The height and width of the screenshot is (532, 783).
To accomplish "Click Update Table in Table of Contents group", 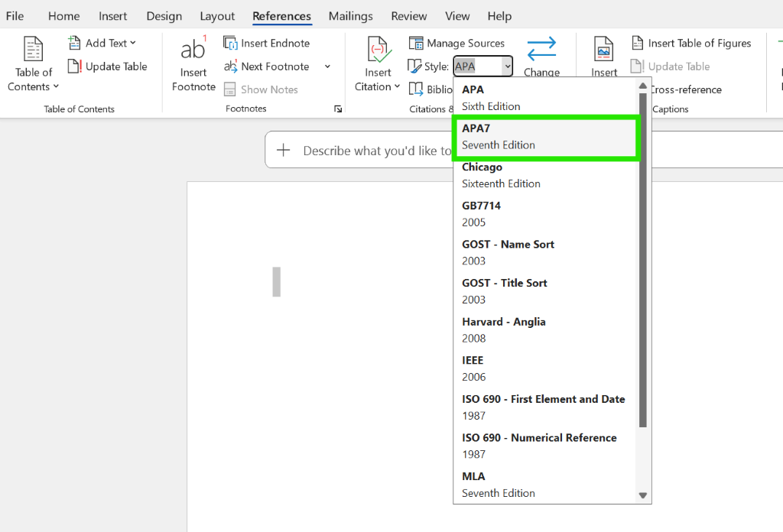I will point(107,66).
